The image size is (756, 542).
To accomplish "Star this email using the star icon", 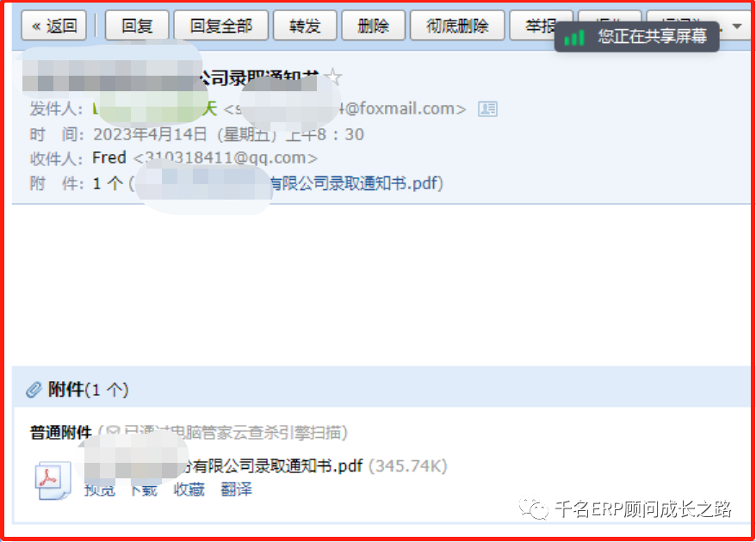I will click(x=333, y=77).
